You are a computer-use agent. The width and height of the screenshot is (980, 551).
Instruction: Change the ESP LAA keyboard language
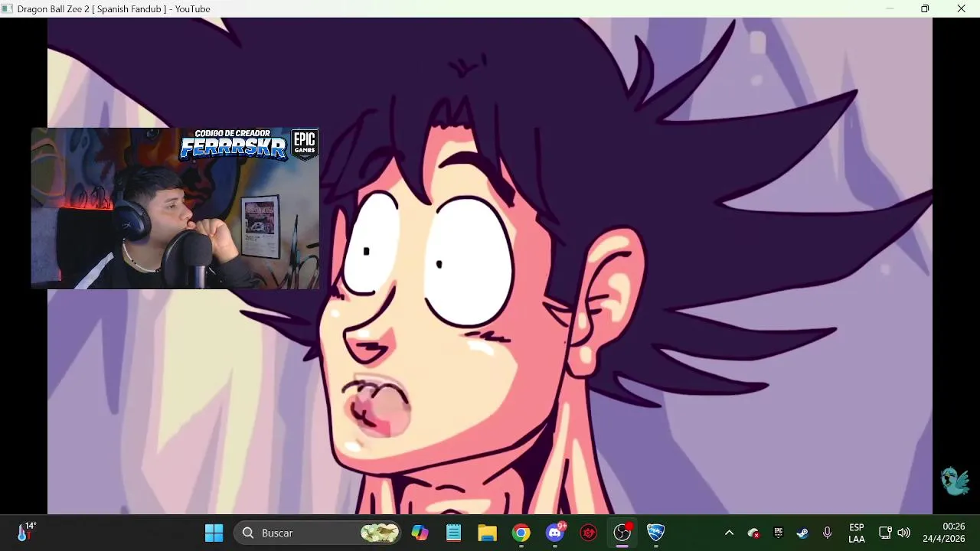click(x=857, y=533)
